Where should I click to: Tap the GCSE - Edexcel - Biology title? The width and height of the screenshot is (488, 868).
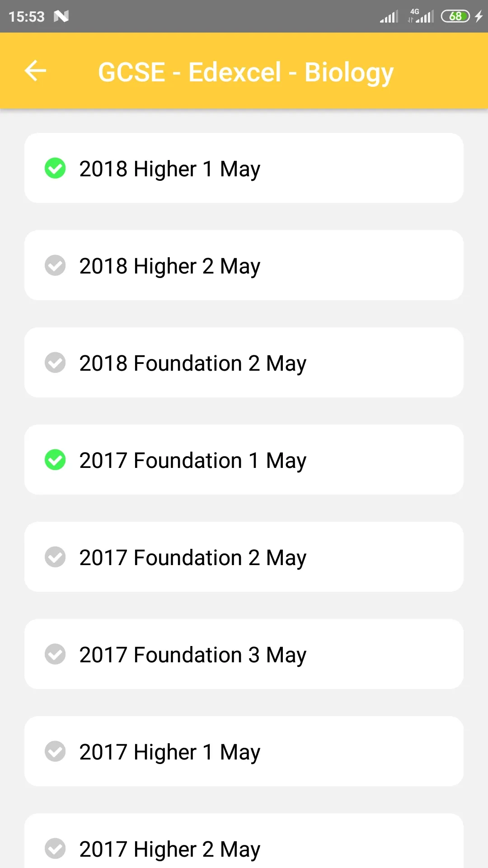[246, 72]
